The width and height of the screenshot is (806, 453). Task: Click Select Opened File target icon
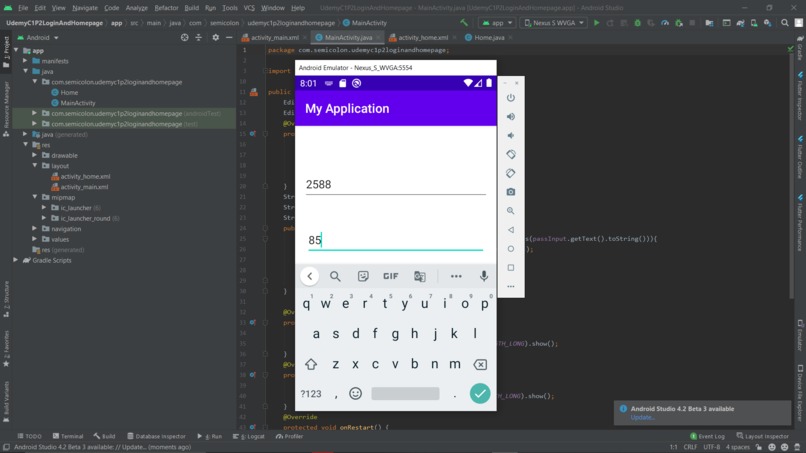[185, 38]
